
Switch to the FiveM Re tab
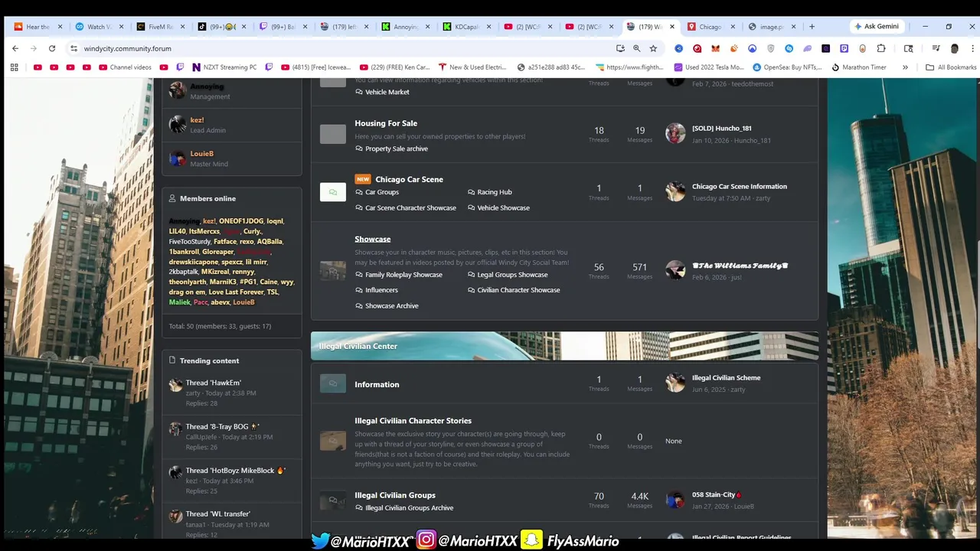tap(160, 27)
